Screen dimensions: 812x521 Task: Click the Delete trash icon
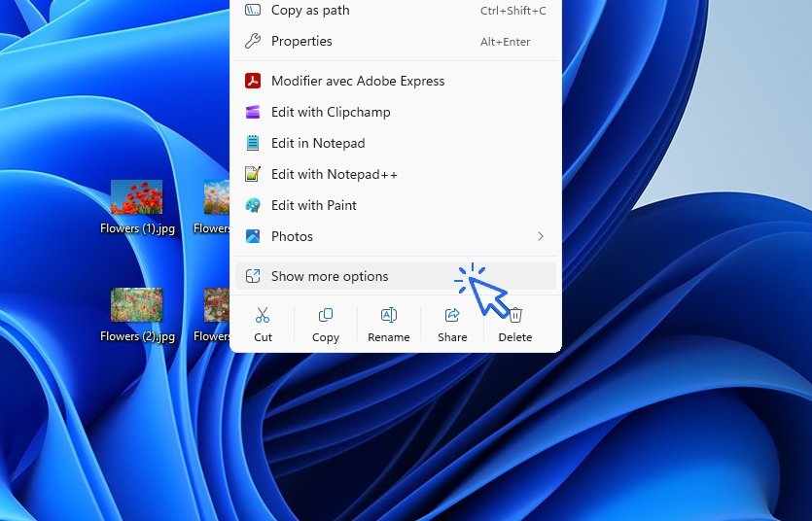[x=515, y=316]
